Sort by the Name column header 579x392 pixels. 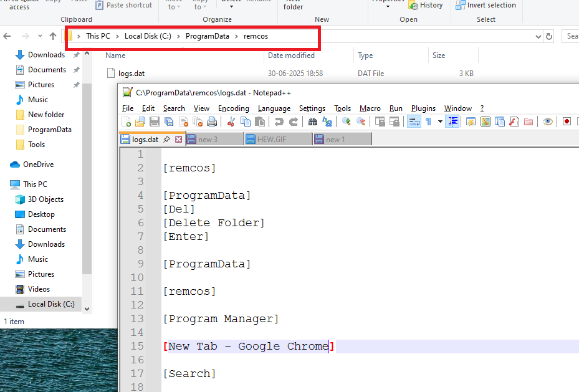click(x=115, y=55)
